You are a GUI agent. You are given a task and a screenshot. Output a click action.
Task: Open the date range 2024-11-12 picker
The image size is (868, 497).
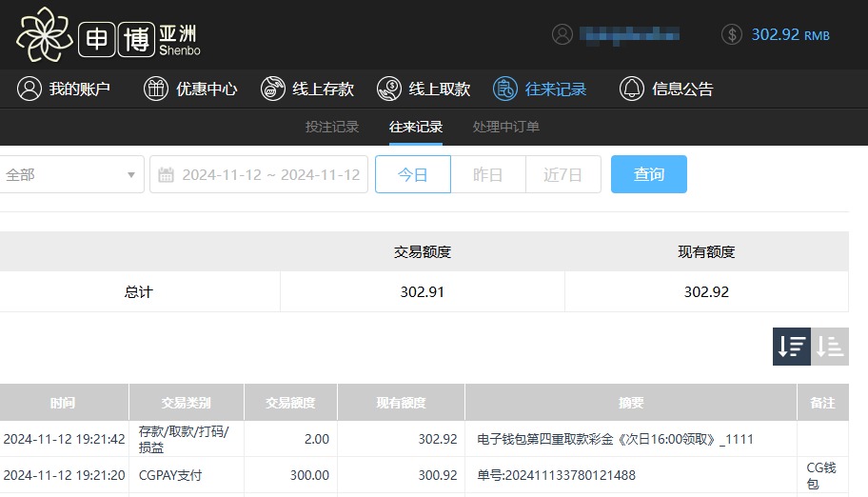[259, 174]
